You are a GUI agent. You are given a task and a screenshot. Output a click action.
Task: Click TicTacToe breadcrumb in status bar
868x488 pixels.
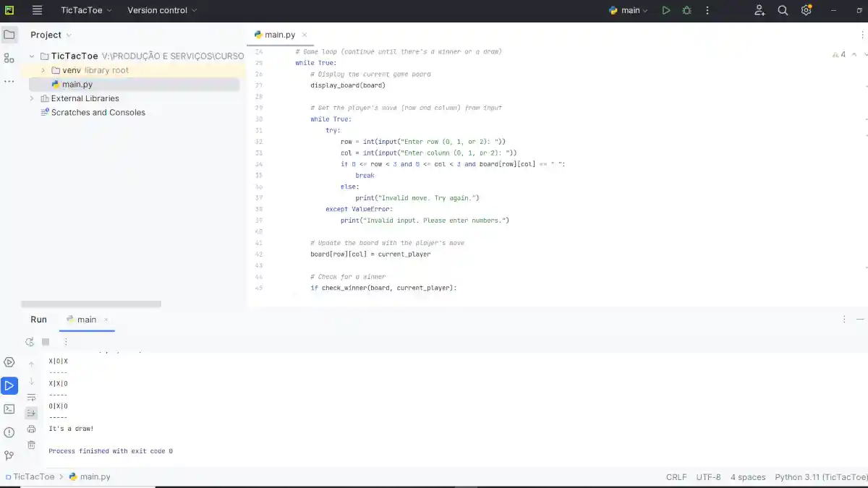(x=29, y=477)
